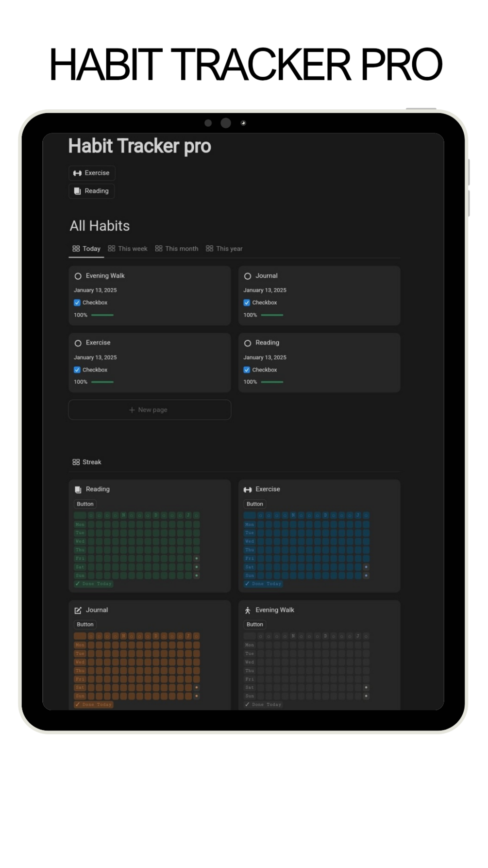Click the book icon in top Reading button
The width and height of the screenshot is (488, 868).
coord(77,191)
